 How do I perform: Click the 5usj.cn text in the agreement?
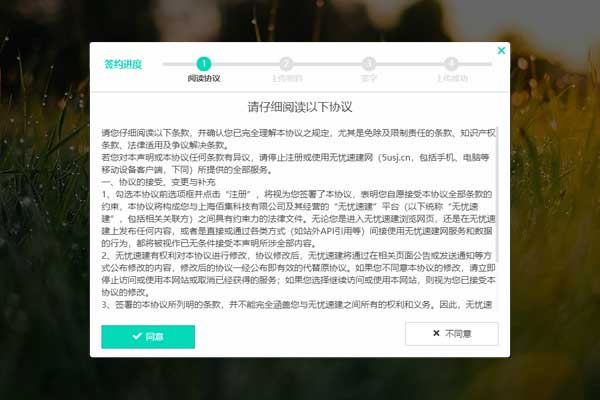[396, 158]
